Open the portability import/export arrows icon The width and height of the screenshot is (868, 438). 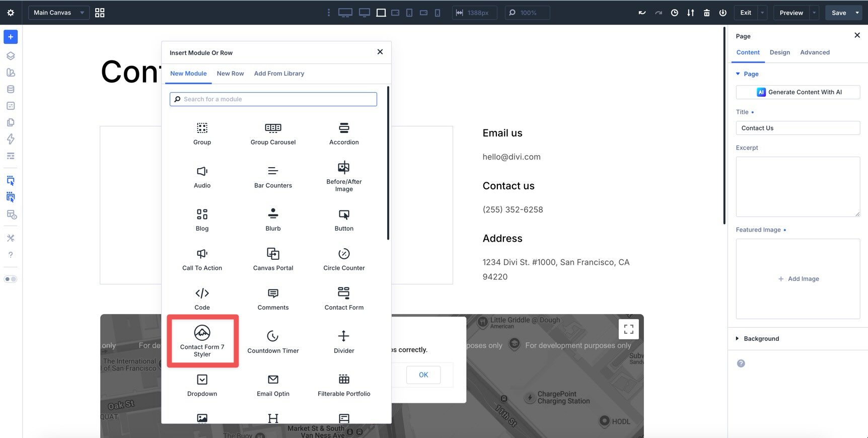pyautogui.click(x=691, y=13)
